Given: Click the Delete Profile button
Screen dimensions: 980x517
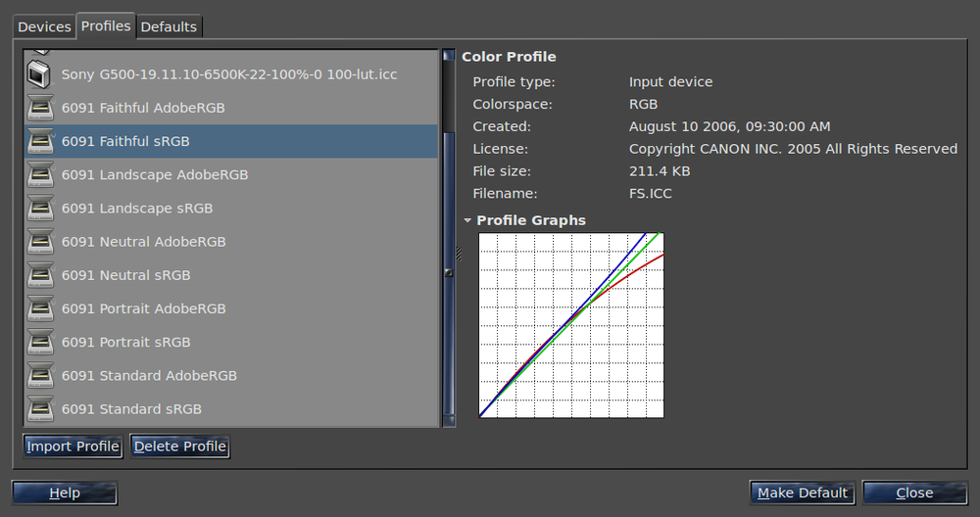Looking at the screenshot, I should (180, 446).
